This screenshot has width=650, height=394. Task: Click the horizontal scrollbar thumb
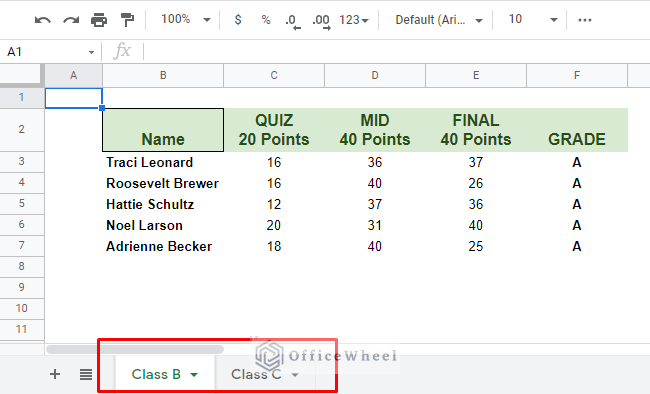point(135,350)
